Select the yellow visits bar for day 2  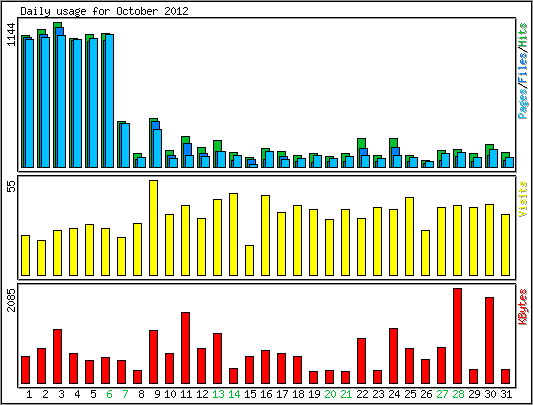(41, 258)
